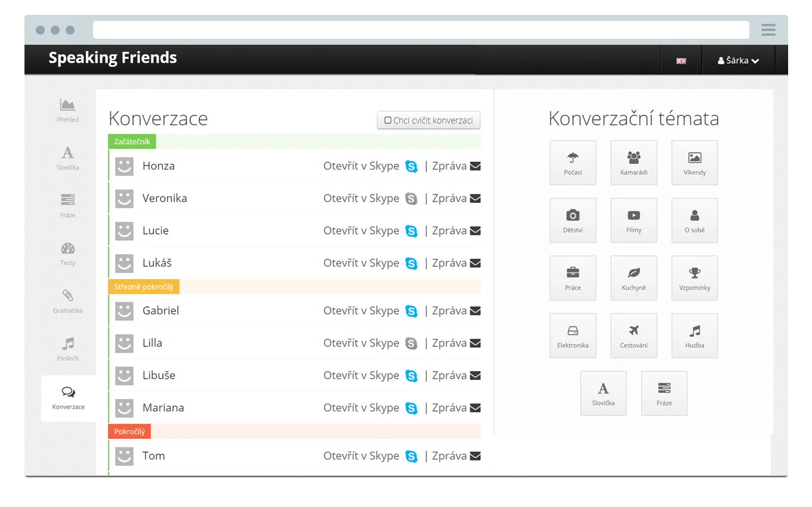The image size is (812, 507).
Task: Switch language with the UK flag
Action: tap(681, 61)
